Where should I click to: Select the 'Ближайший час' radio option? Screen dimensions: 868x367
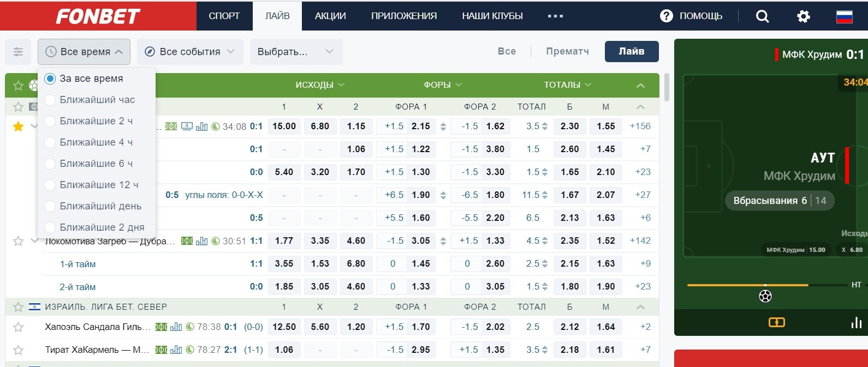click(x=50, y=100)
